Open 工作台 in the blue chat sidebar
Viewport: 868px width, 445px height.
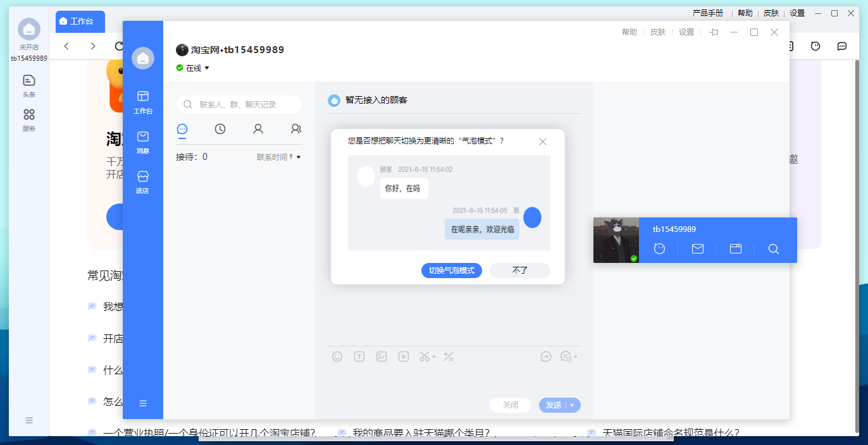click(x=143, y=102)
